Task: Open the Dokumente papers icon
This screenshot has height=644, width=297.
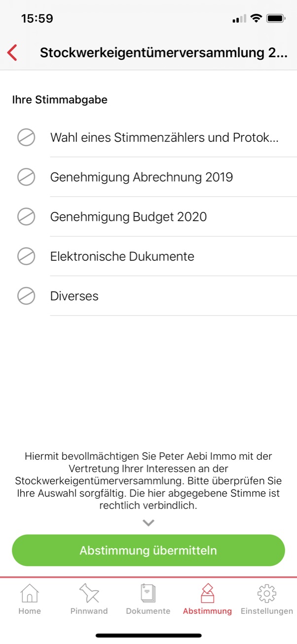Action: (x=148, y=593)
